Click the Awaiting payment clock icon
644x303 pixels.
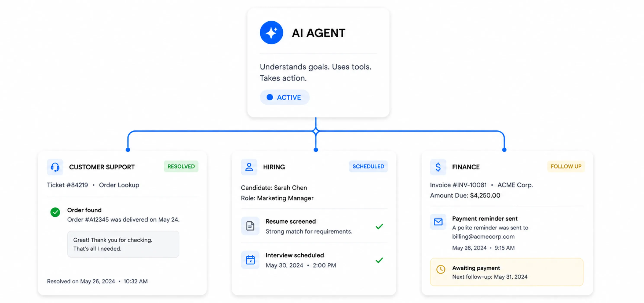click(441, 269)
